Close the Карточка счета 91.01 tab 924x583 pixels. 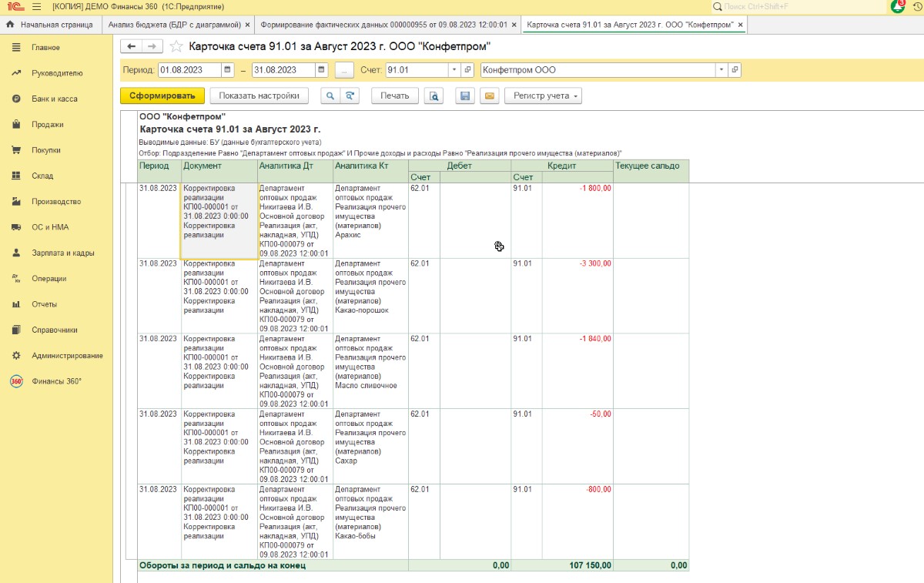tap(741, 25)
